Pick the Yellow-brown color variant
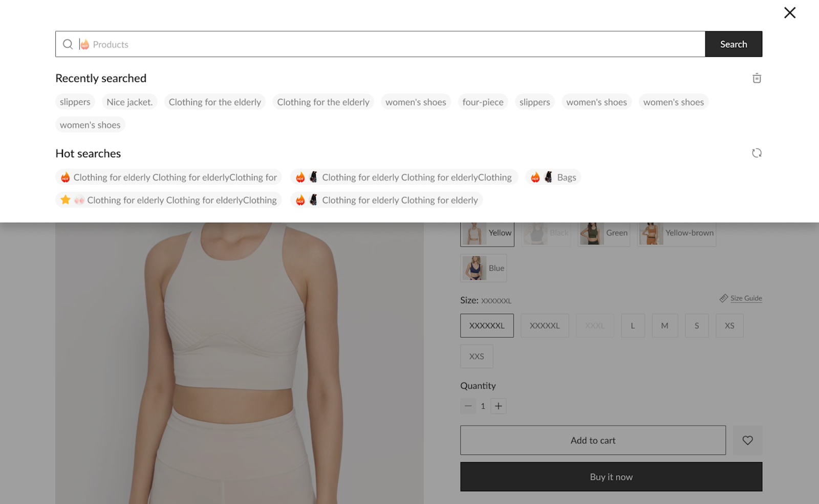 tap(676, 233)
